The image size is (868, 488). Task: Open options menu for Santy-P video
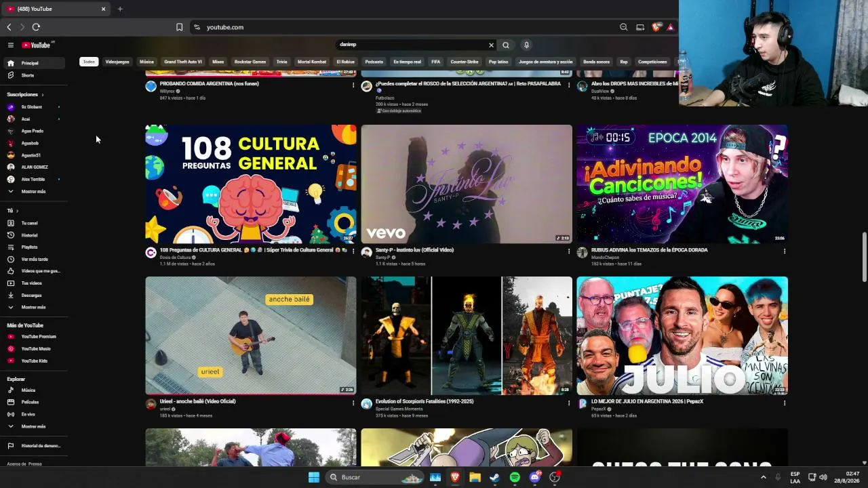pyautogui.click(x=568, y=251)
